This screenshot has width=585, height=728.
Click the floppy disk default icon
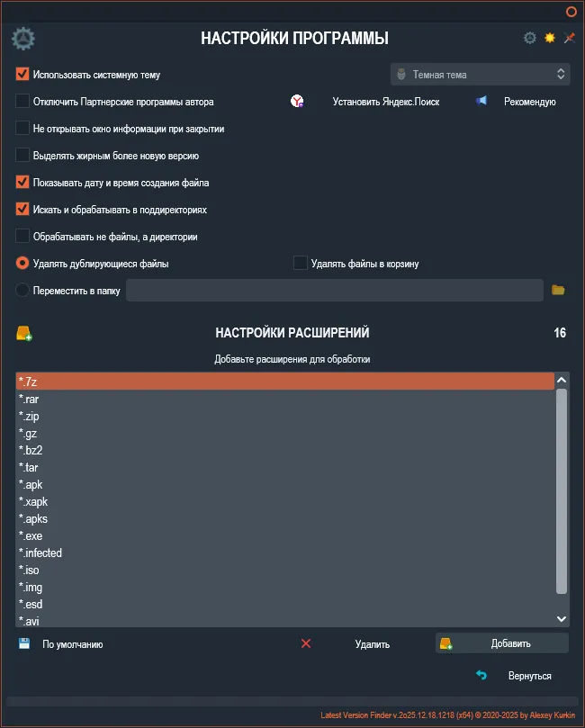click(x=24, y=643)
